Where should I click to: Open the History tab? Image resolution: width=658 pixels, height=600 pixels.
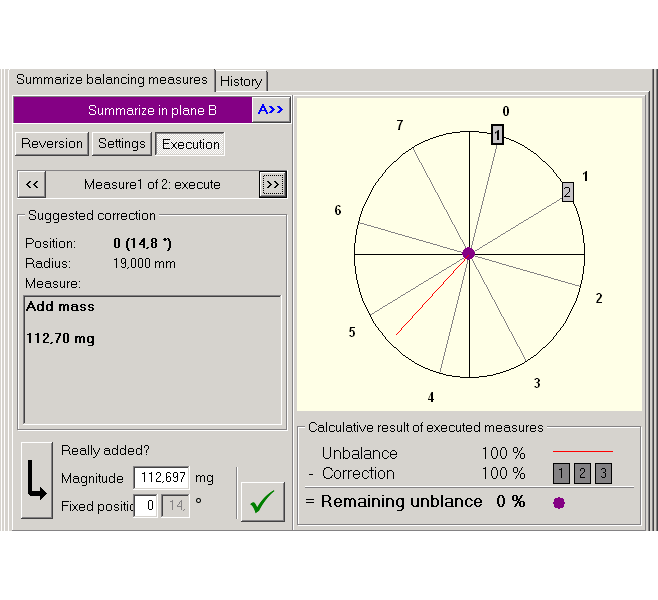241,81
